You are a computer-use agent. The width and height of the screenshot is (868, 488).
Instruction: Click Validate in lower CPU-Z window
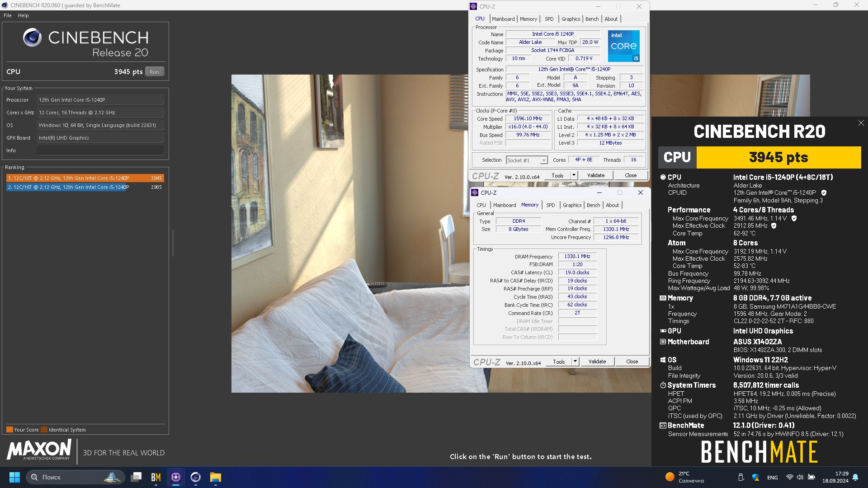click(x=597, y=361)
